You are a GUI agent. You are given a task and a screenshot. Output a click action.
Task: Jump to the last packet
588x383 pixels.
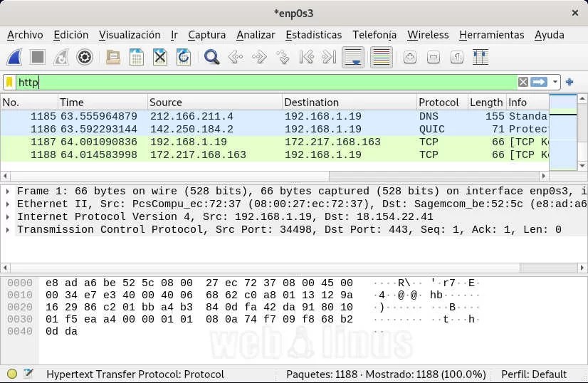click(329, 58)
